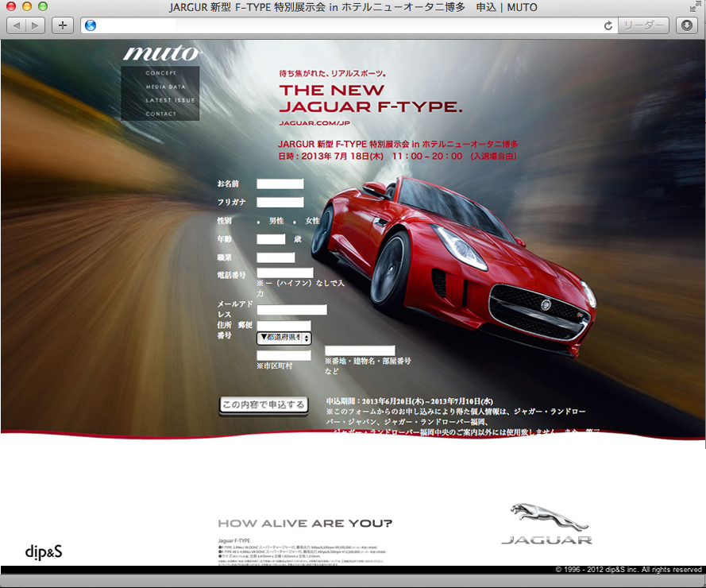Click the リーダー reader button
The width and height of the screenshot is (706, 588).
click(x=643, y=25)
